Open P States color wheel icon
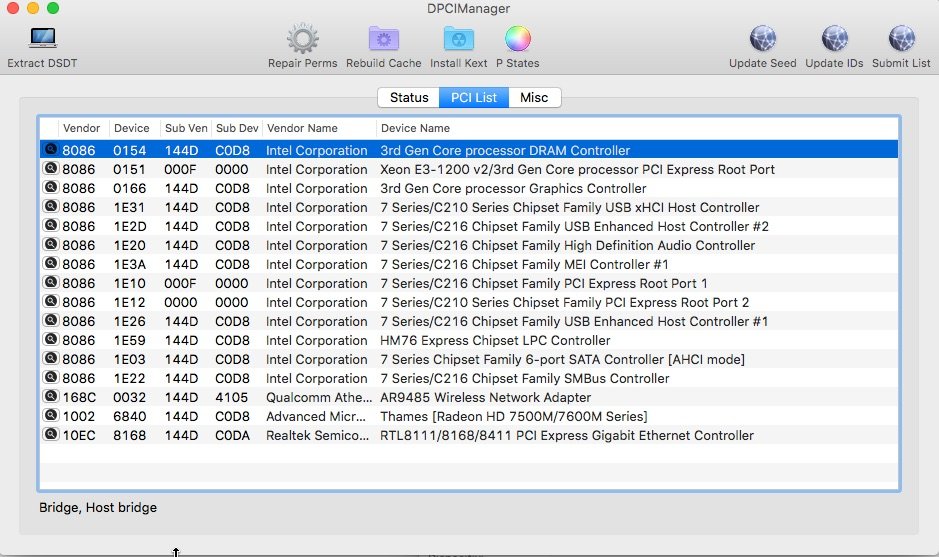Image resolution: width=939 pixels, height=557 pixels. (517, 39)
